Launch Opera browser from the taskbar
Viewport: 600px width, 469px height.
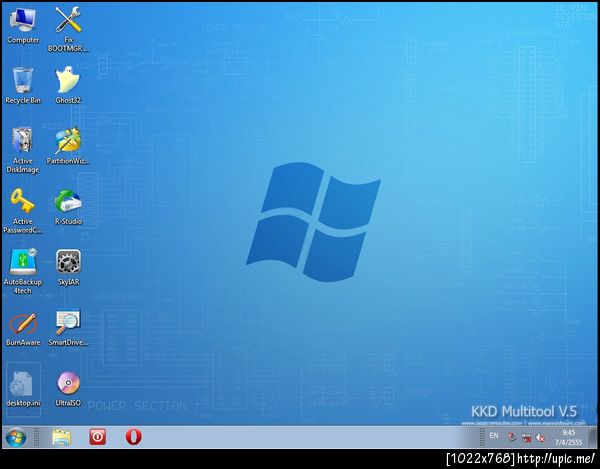(x=134, y=437)
